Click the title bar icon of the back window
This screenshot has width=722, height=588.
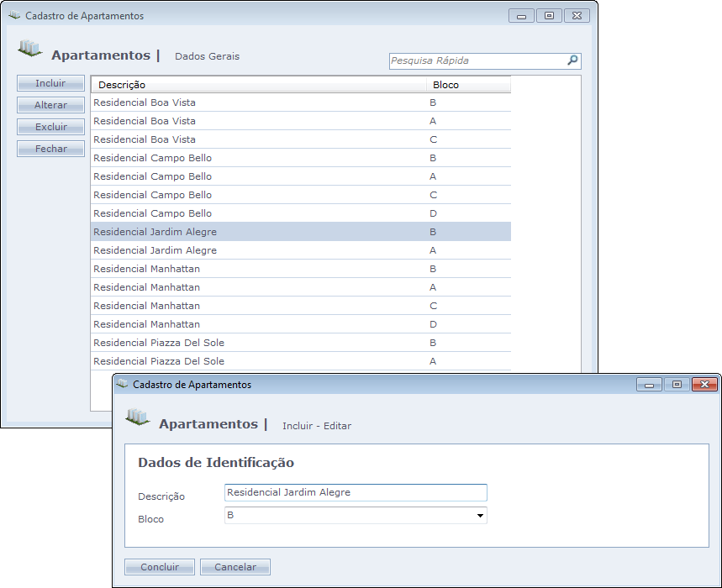[14, 16]
